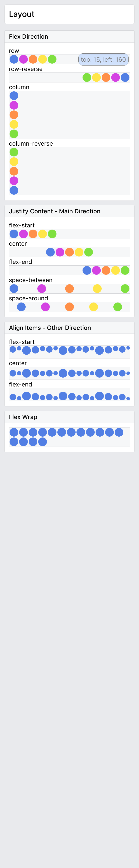Screen dimensions: 139x868
Task: Select the blue circle in Justify Content flex-end row
Action: pyautogui.click(x=87, y=270)
